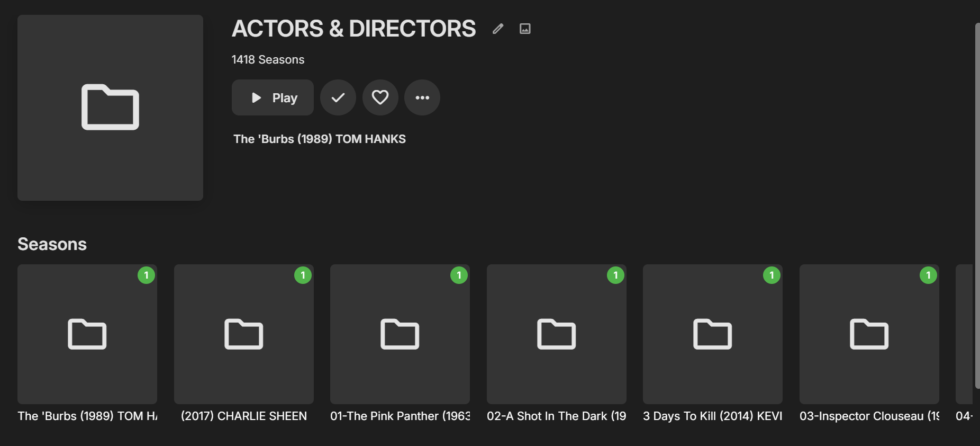This screenshot has width=980, height=446.
Task: Click The 'Burbs (1989) TOM HANKS text under Play
Action: point(320,139)
